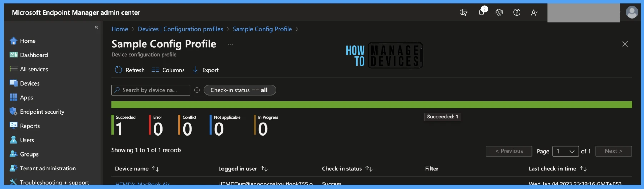Select the Apps grid icon in sidebar
The image size is (644, 189).
pyautogui.click(x=14, y=97)
